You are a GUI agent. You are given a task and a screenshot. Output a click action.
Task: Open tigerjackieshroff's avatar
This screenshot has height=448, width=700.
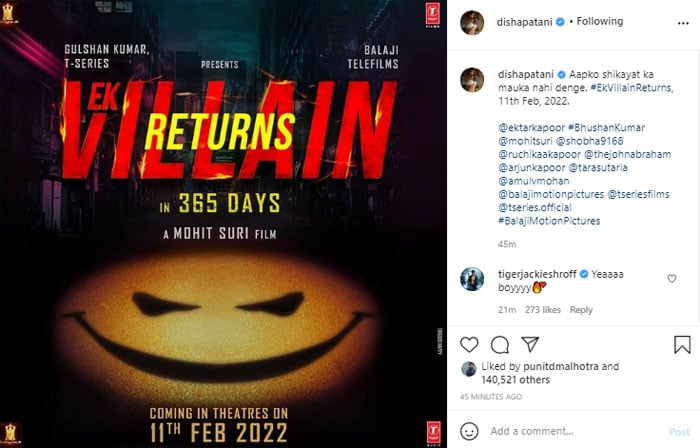click(473, 279)
